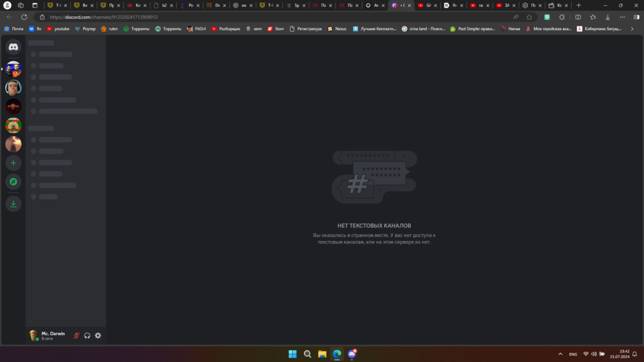
Task: Open the notification bell in the taskbar
Action: point(634,354)
